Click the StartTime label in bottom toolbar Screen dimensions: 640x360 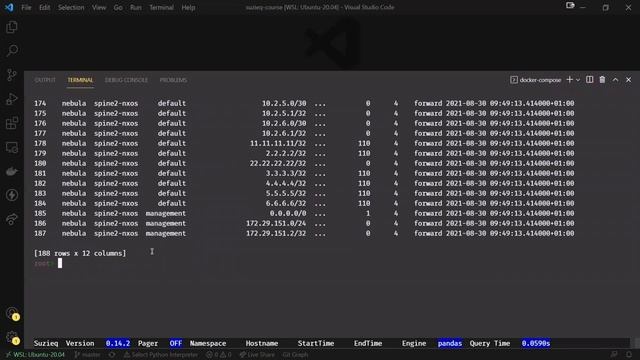coord(316,344)
